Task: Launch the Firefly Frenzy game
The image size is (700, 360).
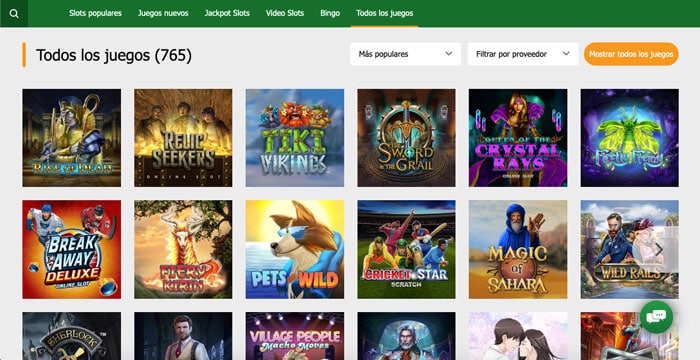Action: (629, 138)
